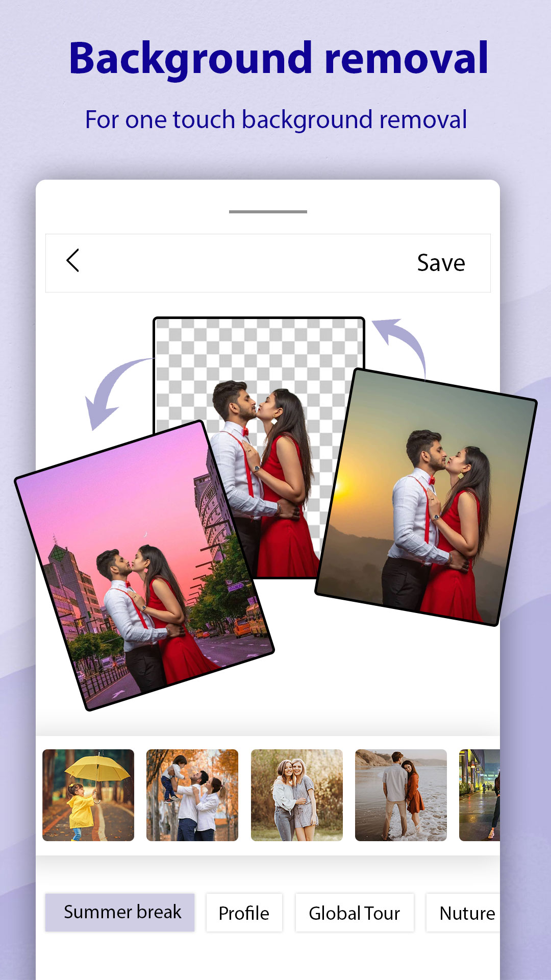Pick the yellow umbrella girl thumbnail
Image resolution: width=551 pixels, height=980 pixels.
pos(88,795)
